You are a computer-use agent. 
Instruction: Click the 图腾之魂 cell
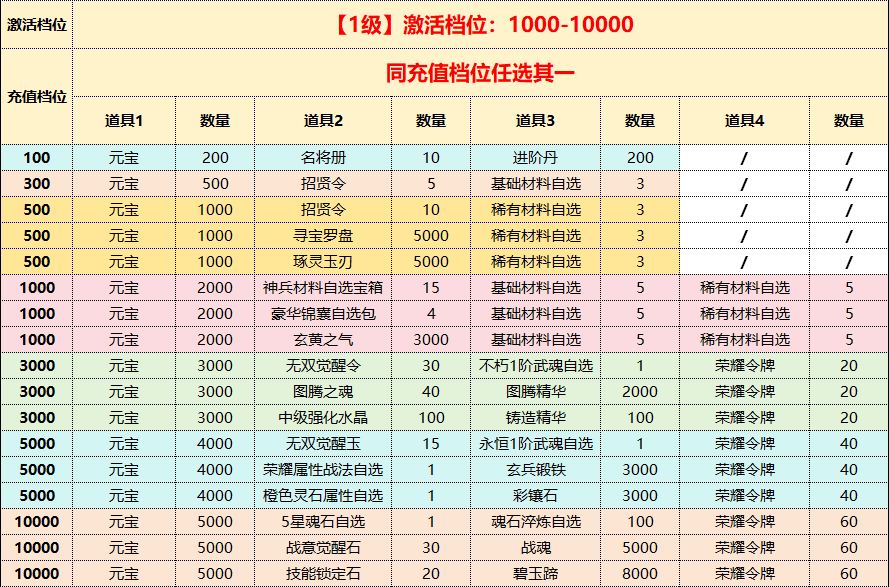(x=323, y=392)
